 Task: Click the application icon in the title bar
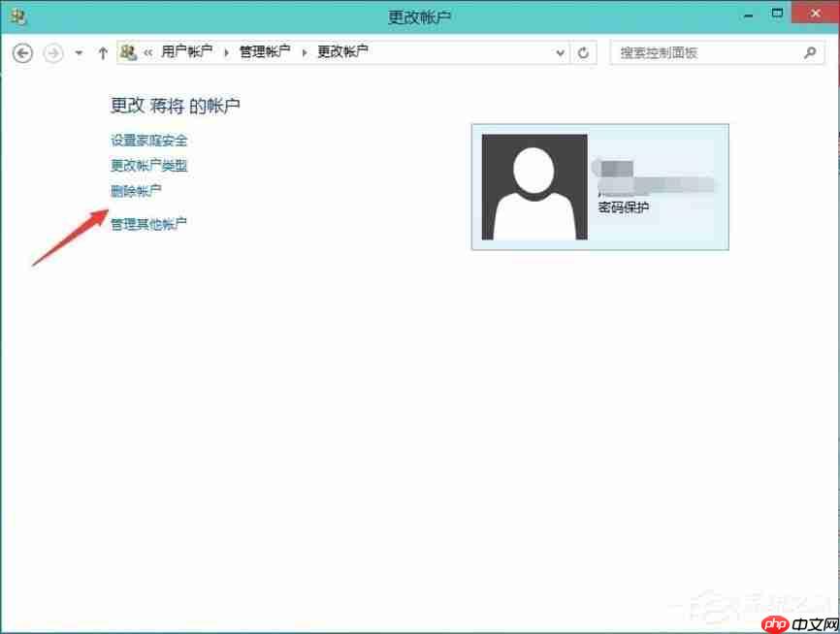tap(16, 14)
